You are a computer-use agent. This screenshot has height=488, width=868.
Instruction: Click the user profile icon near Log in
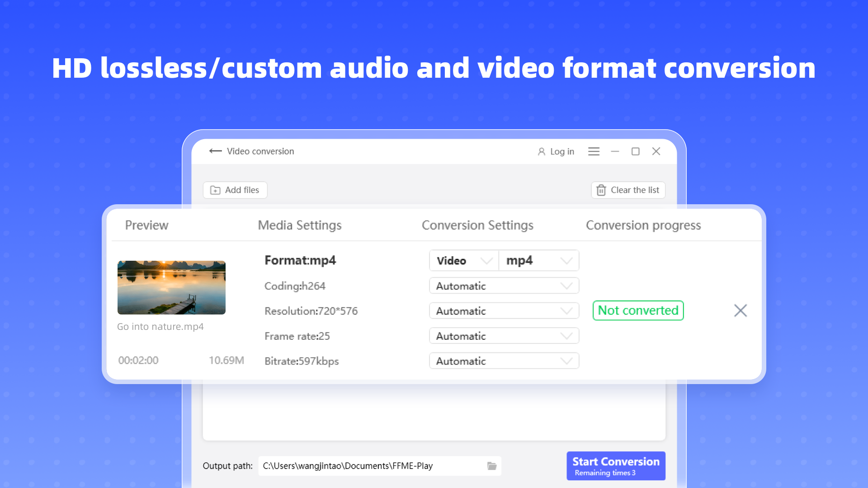click(x=541, y=152)
